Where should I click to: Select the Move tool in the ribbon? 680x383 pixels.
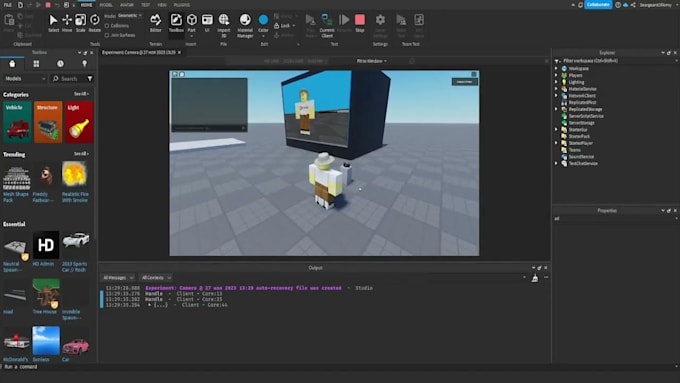point(67,23)
